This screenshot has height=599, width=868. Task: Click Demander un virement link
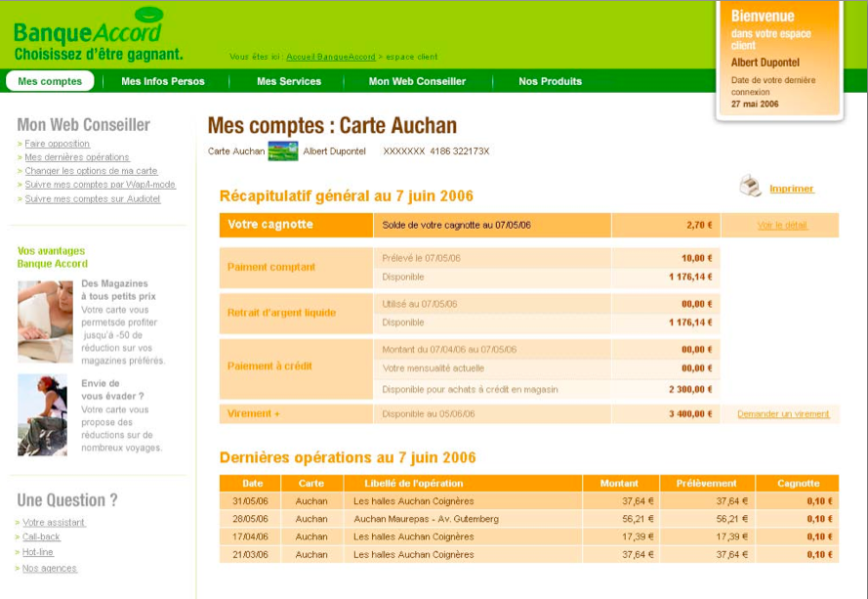[783, 414]
